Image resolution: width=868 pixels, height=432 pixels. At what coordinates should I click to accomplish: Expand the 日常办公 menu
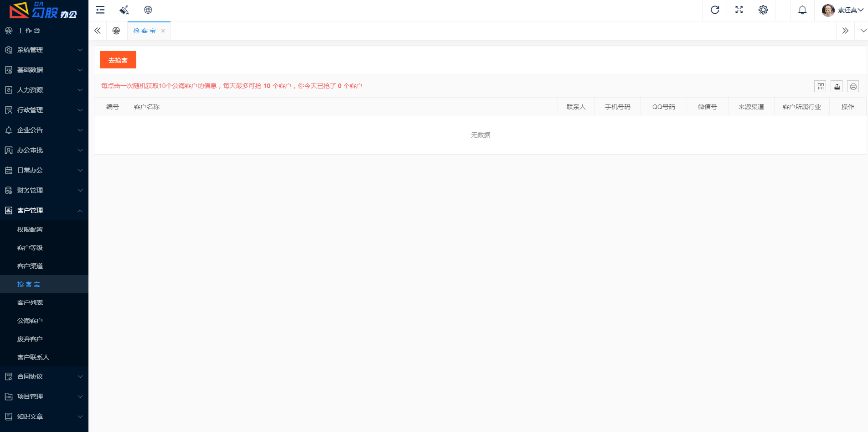coord(44,170)
